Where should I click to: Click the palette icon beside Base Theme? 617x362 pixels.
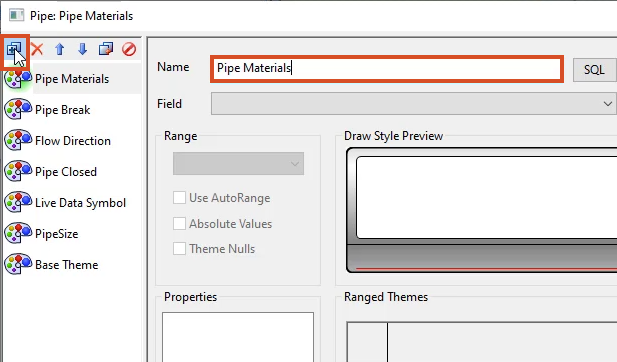(18, 264)
